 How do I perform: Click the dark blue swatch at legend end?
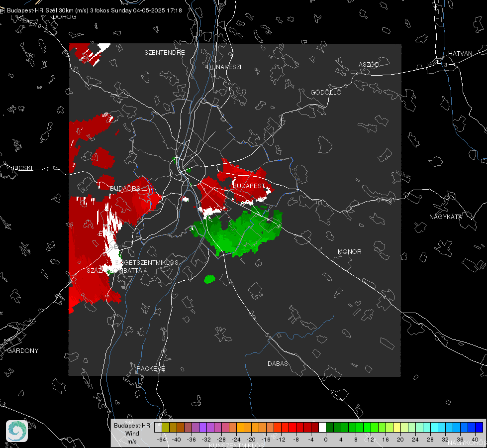click(x=479, y=427)
